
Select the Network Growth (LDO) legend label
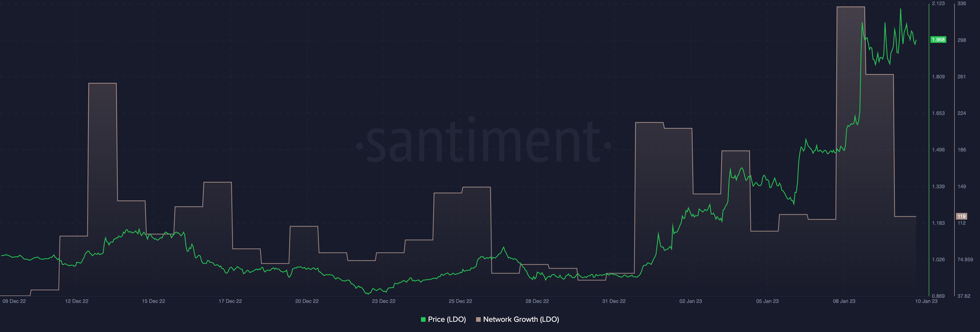[521, 319]
